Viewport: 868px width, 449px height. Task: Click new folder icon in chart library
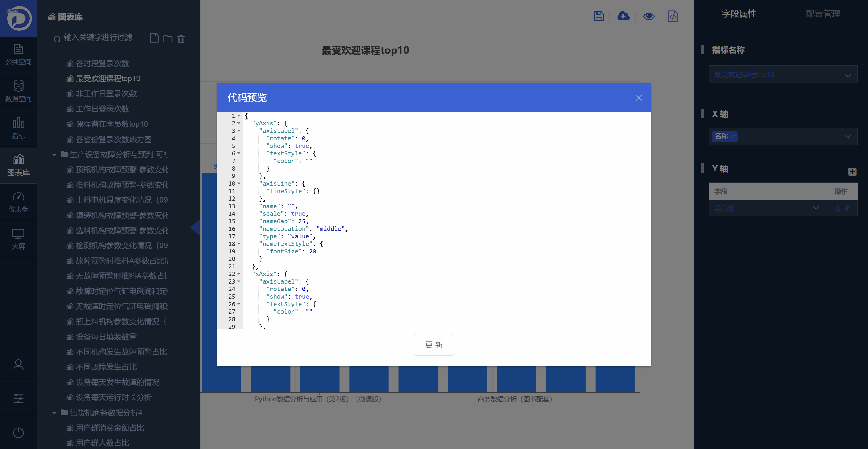[168, 39]
